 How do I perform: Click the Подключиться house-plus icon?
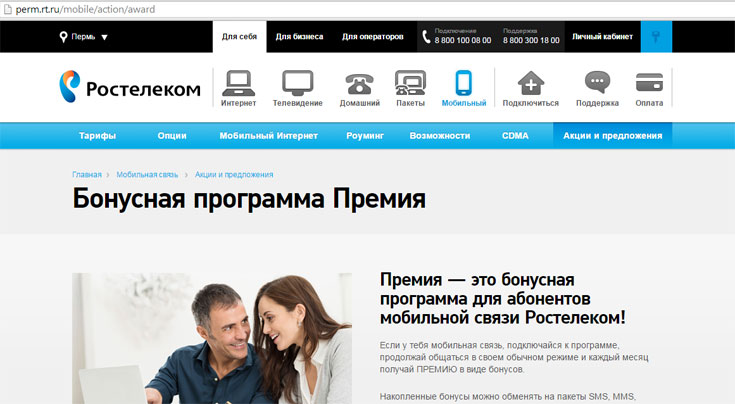[530, 83]
